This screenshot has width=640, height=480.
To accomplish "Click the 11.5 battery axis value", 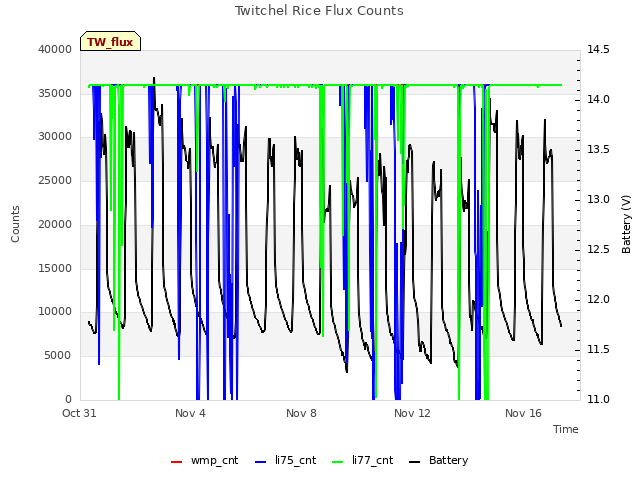I will pos(598,349).
